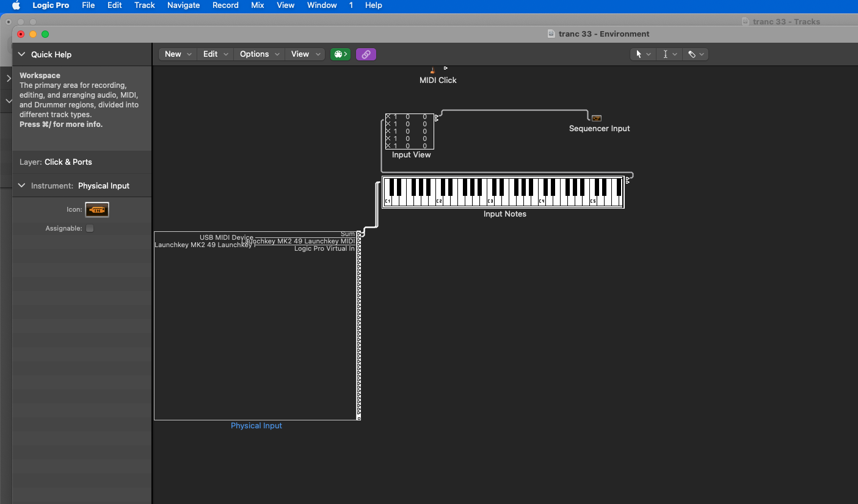Click the green MIDI activity indicator in toolbar

click(340, 54)
